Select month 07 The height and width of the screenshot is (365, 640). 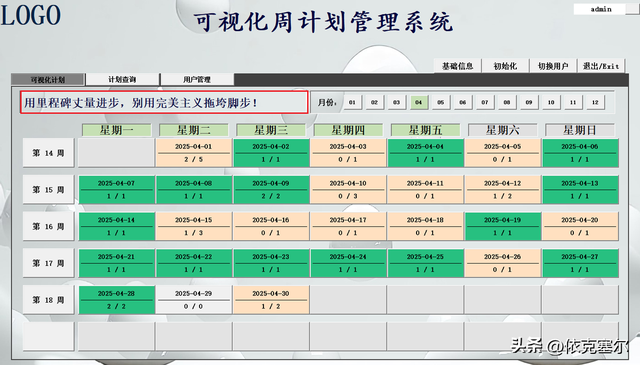click(x=484, y=102)
